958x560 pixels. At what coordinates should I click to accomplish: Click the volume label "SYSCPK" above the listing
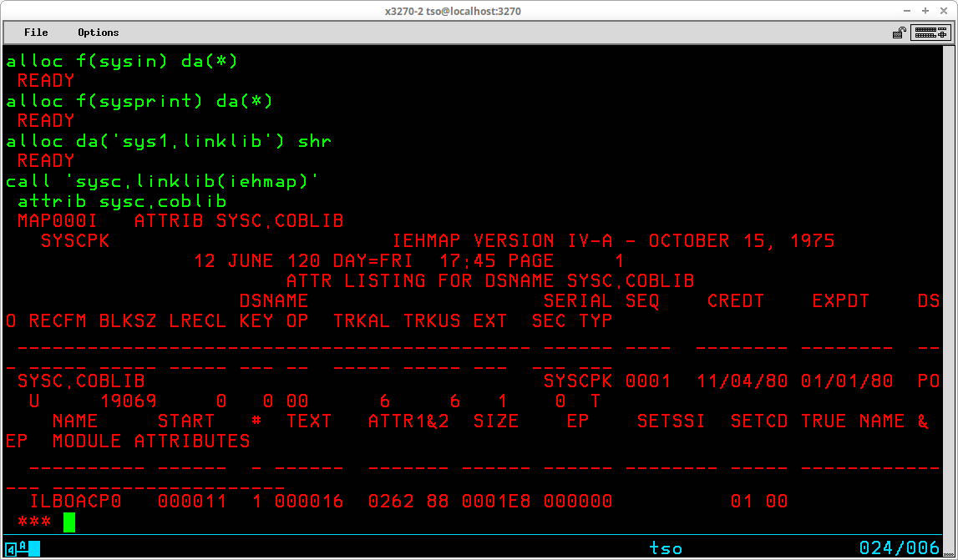(75, 241)
